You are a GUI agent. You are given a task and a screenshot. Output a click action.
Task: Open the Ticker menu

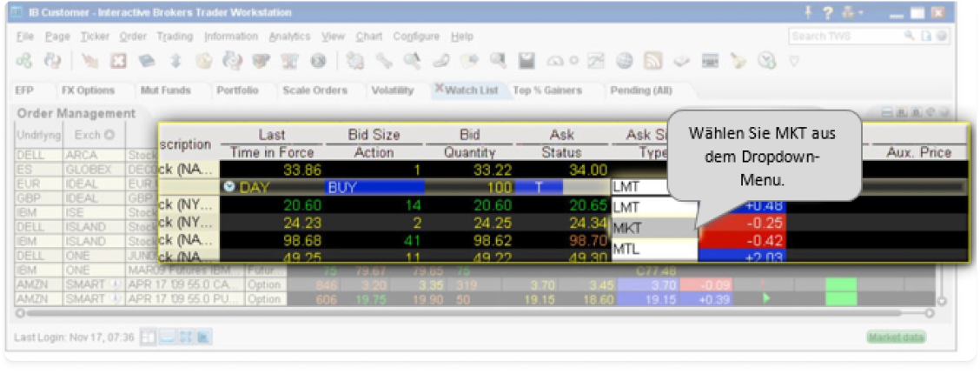(x=95, y=37)
